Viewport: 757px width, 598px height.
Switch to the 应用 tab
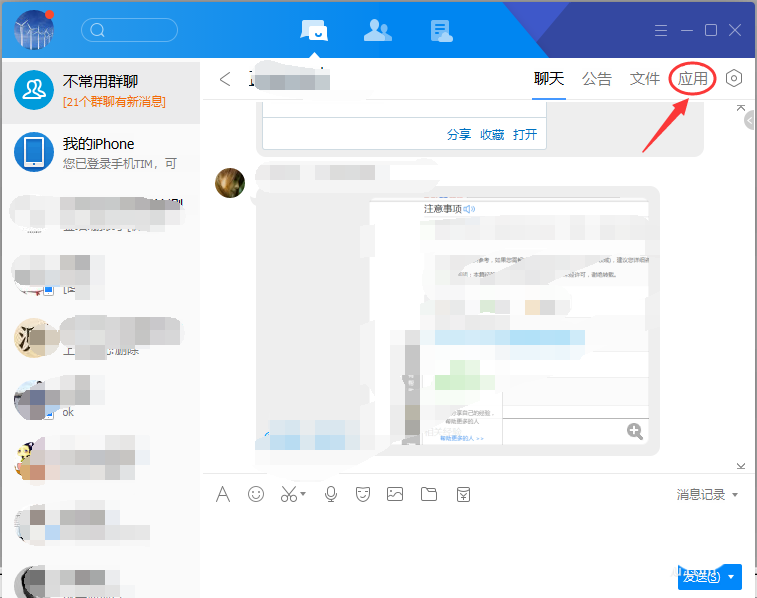[x=692, y=79]
